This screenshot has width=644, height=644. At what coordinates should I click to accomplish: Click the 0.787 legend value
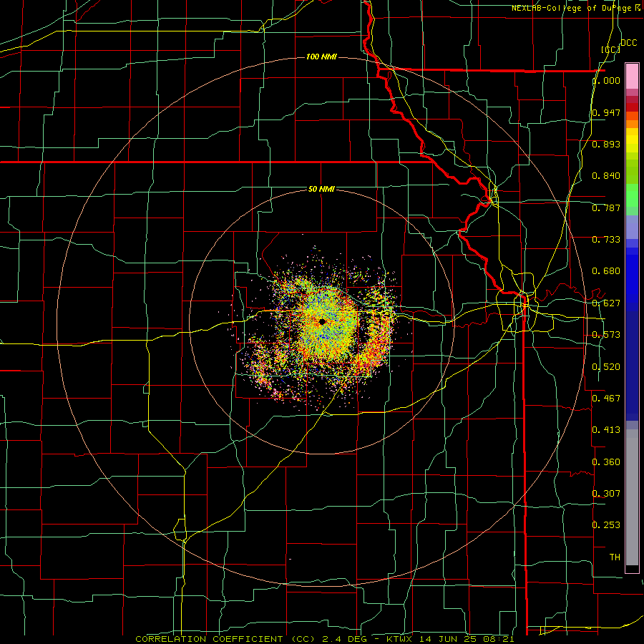(606, 208)
